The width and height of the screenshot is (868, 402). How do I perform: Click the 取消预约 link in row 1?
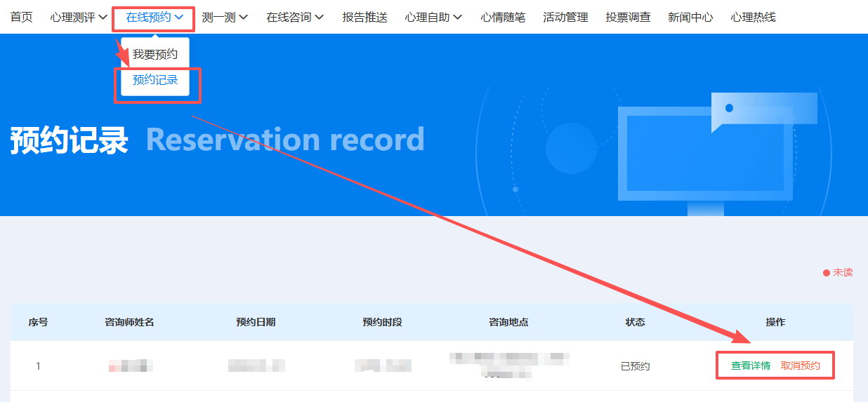click(x=800, y=366)
